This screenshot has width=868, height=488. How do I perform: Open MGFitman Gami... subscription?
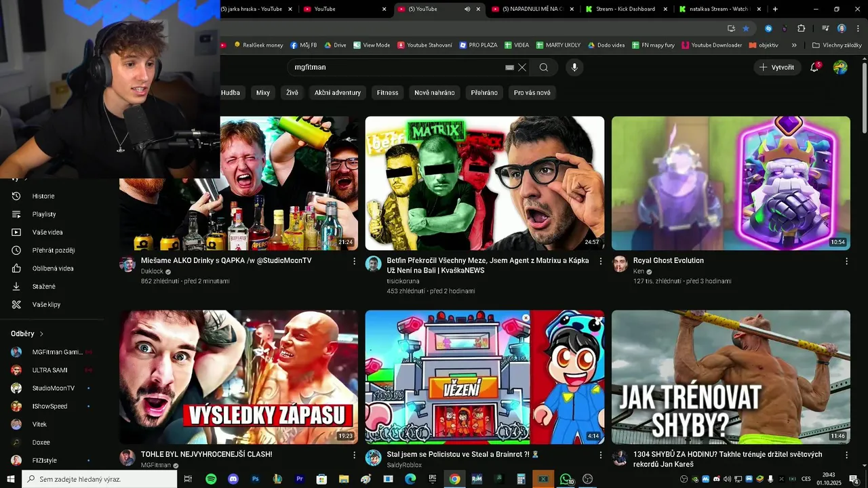point(52,352)
